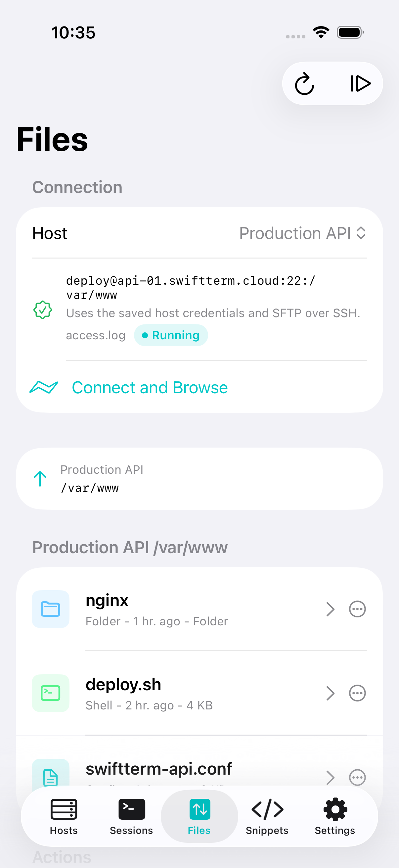
Task: Tap the nginx folder icon
Action: coord(51,609)
